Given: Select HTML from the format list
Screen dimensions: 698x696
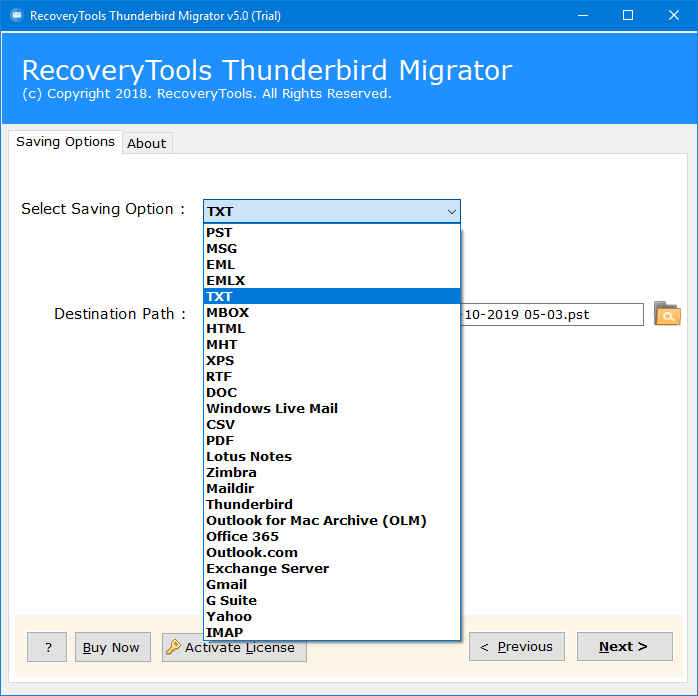Looking at the screenshot, I should (332, 328).
